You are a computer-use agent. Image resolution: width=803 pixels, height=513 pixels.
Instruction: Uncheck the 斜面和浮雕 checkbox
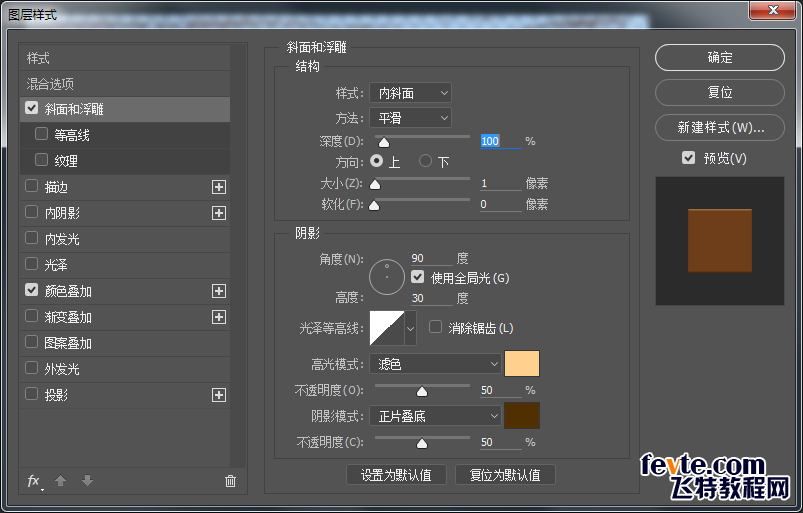32,108
